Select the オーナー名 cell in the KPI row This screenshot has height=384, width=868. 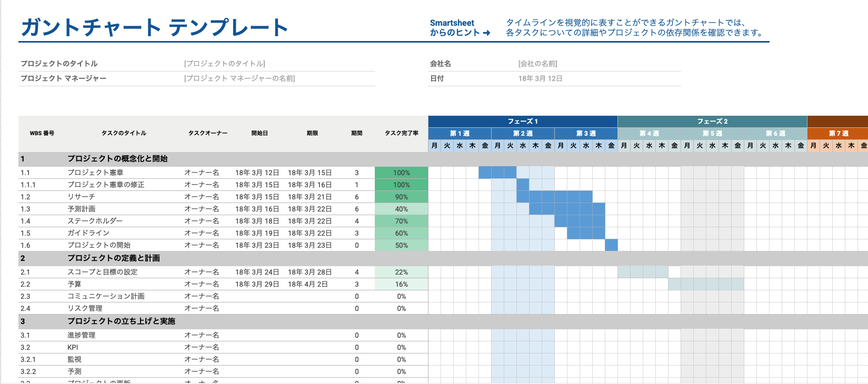[x=202, y=347]
